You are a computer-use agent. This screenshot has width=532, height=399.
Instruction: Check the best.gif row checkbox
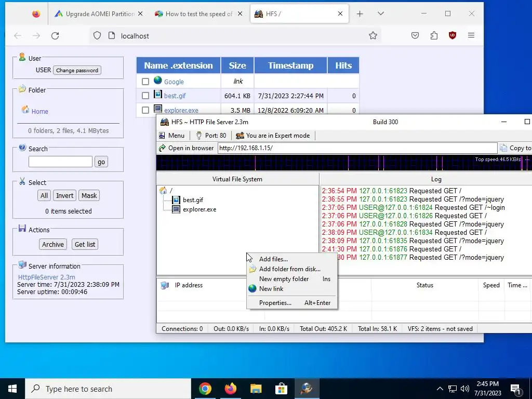click(145, 96)
